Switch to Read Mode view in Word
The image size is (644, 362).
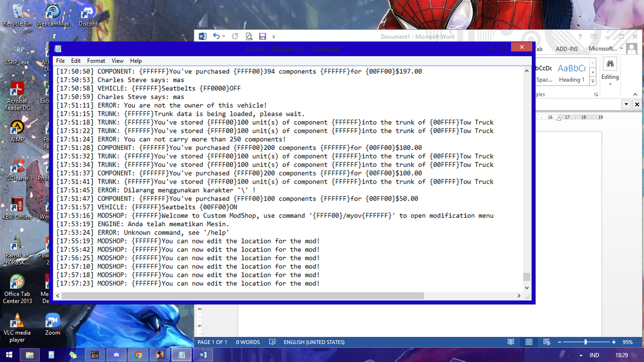511,342
